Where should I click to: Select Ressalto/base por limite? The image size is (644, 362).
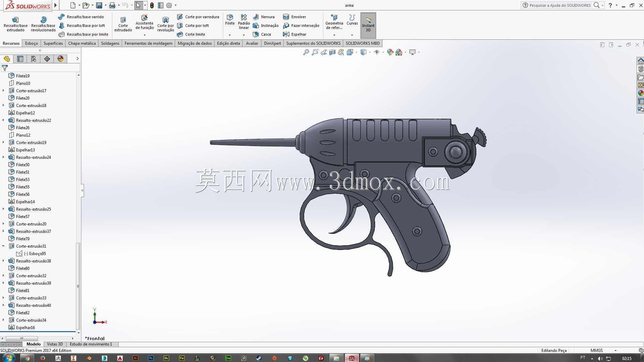[x=83, y=34]
